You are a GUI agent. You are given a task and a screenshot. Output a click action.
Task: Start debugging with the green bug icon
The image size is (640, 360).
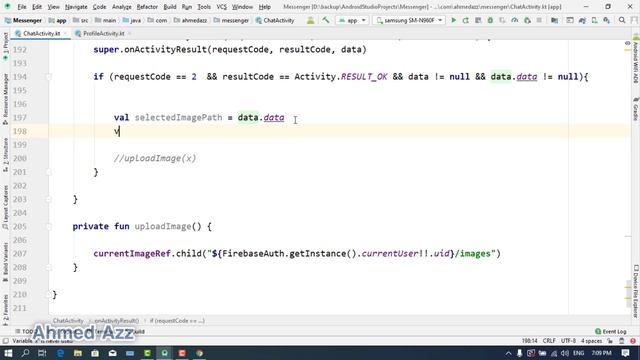click(490, 20)
